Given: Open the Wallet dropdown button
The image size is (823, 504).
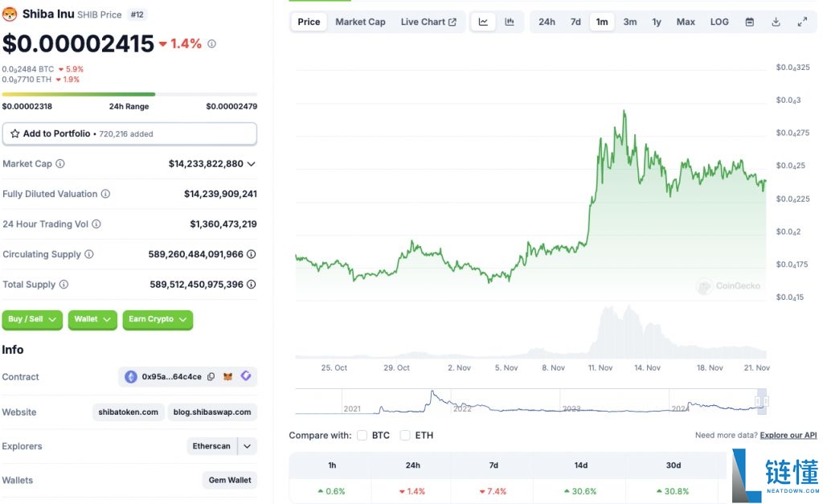Looking at the screenshot, I should (92, 320).
